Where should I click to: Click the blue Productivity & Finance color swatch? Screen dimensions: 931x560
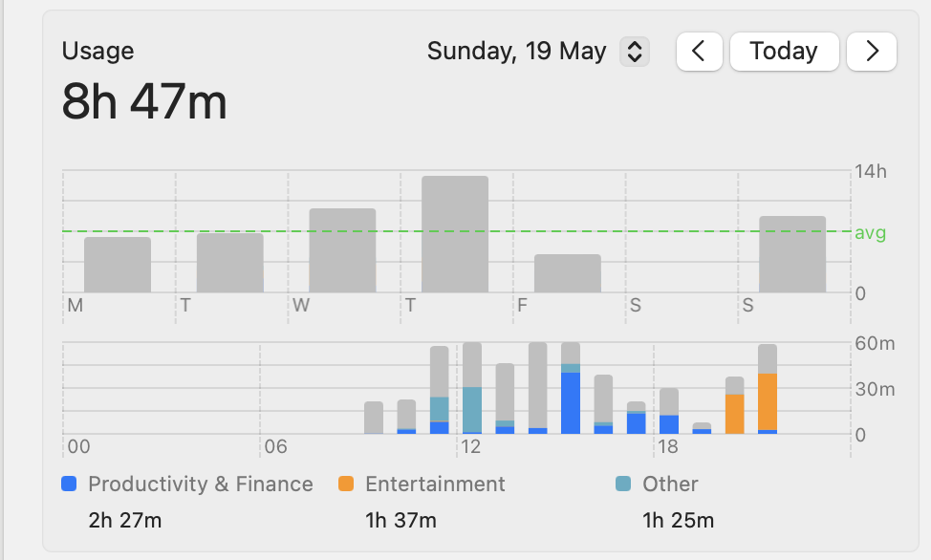point(69,485)
